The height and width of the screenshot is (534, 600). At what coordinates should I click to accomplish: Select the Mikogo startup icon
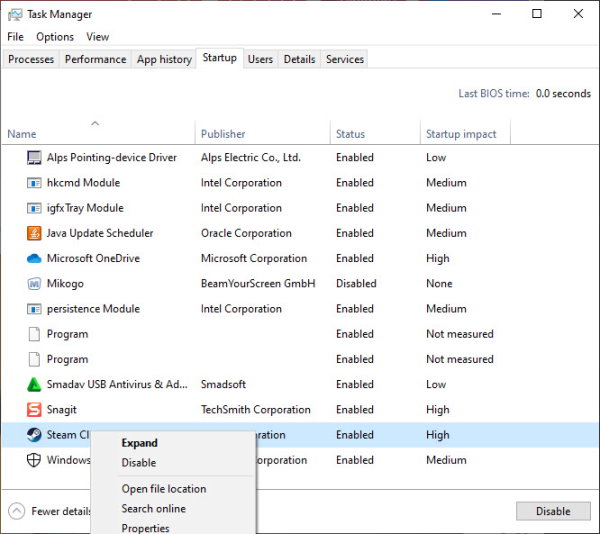(x=35, y=284)
